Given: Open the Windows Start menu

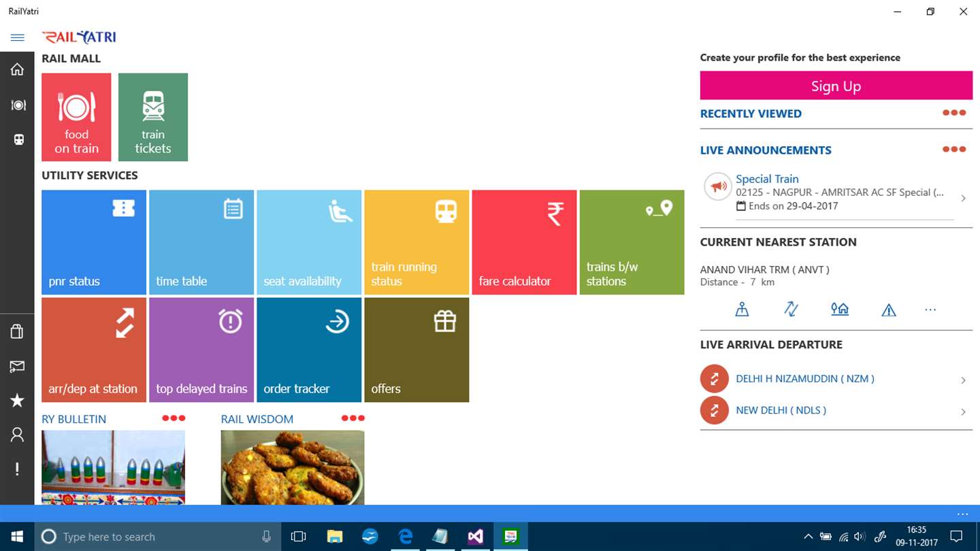Looking at the screenshot, I should [17, 537].
